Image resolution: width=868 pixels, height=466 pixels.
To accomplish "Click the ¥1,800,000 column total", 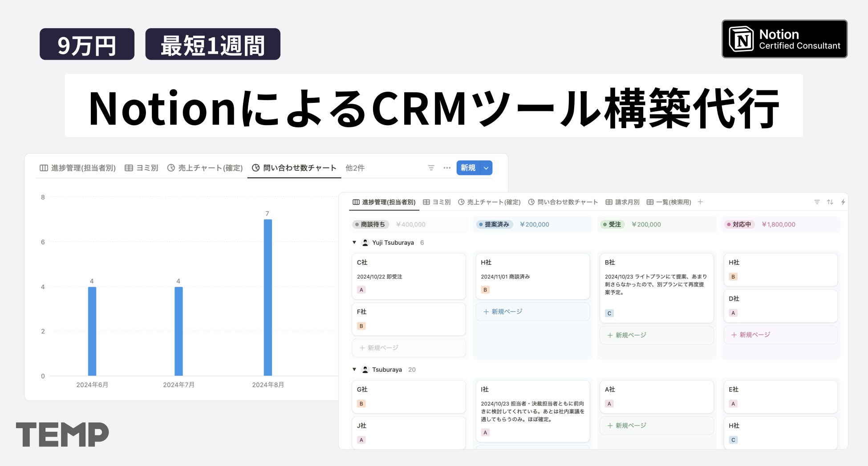I will [x=778, y=224].
